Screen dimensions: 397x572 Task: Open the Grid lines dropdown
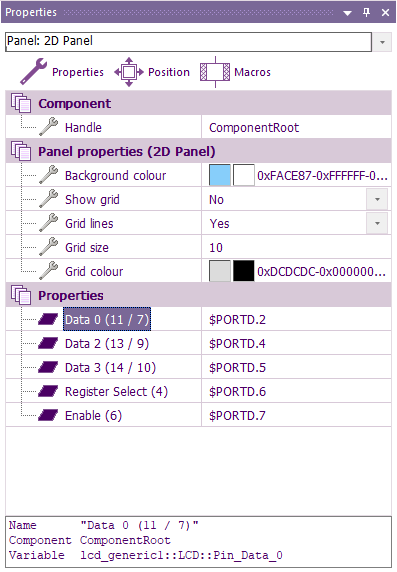click(x=377, y=223)
